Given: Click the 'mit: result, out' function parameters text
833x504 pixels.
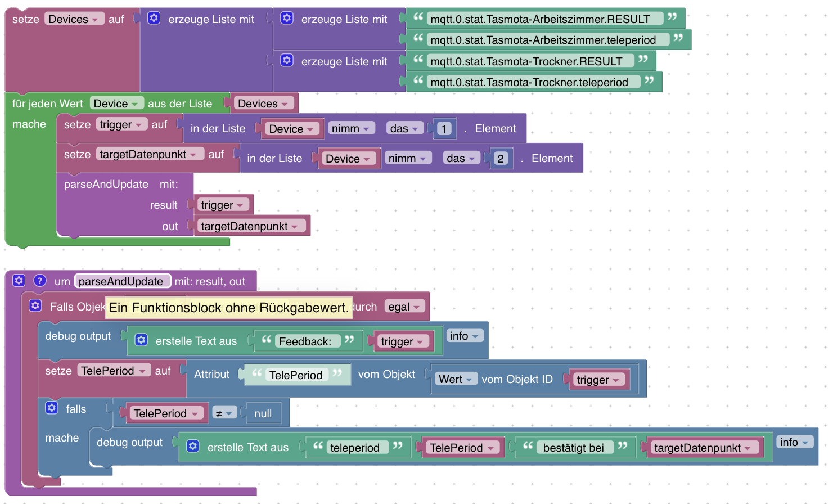Looking at the screenshot, I should [x=210, y=281].
